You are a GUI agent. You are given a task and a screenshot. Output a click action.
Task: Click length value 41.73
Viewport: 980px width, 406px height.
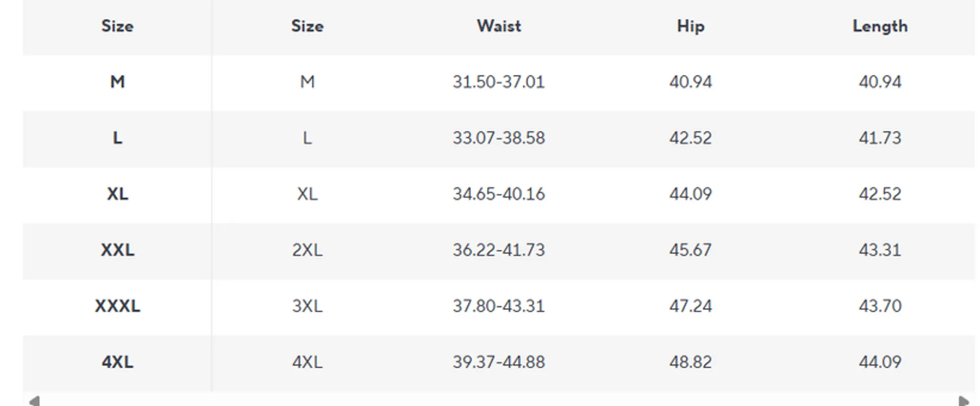[x=879, y=138]
